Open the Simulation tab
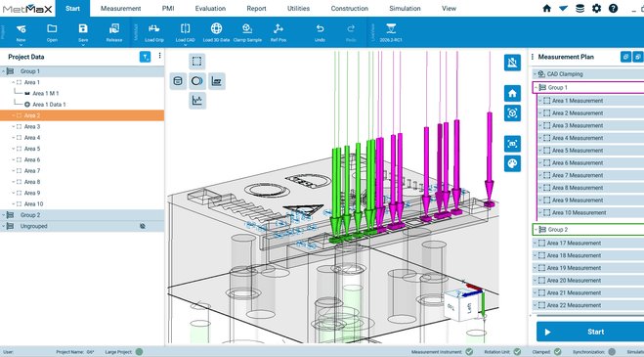This screenshot has height=357, width=644. click(x=405, y=8)
